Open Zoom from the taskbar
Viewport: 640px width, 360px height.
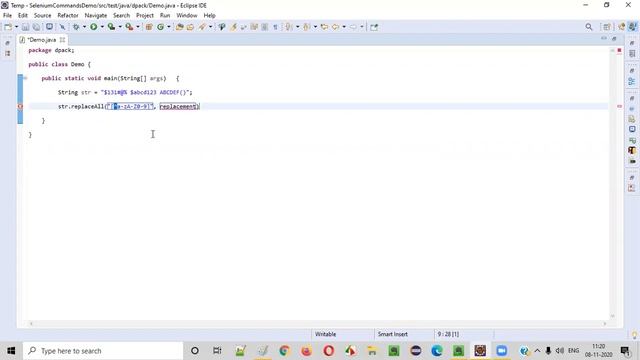point(502,351)
